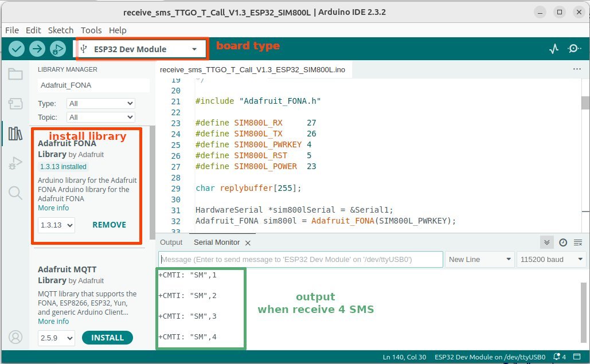
Task: Close the Serial Monitor tab
Action: (x=248, y=243)
